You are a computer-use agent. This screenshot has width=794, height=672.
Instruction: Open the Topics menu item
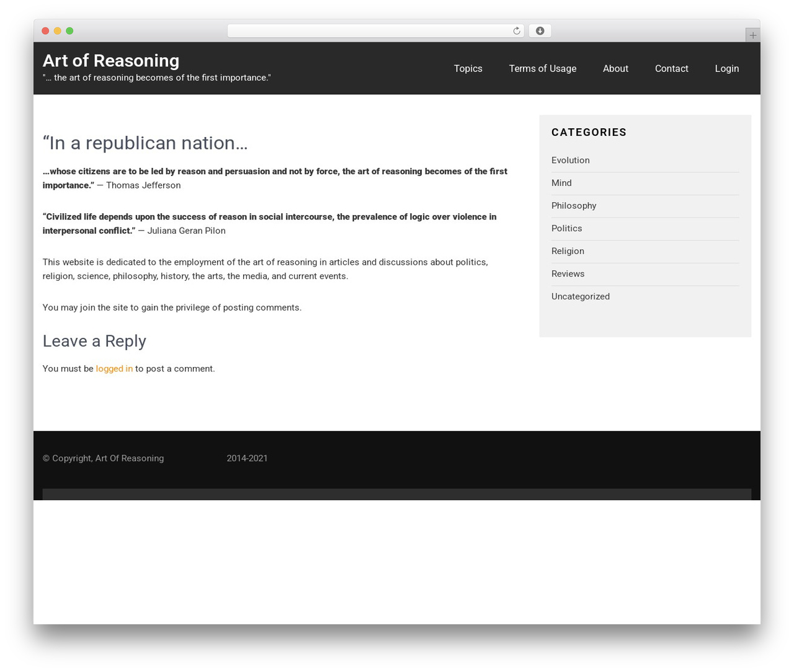pyautogui.click(x=468, y=69)
